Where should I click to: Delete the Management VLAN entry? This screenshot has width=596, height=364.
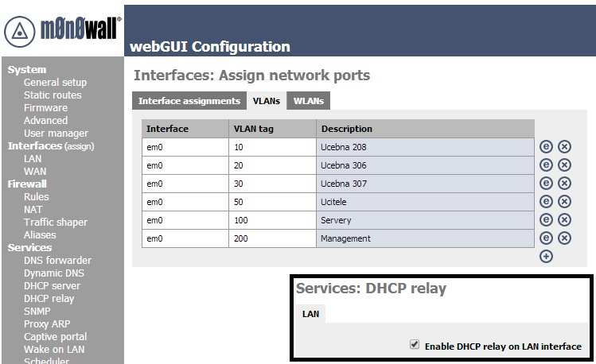[564, 238]
